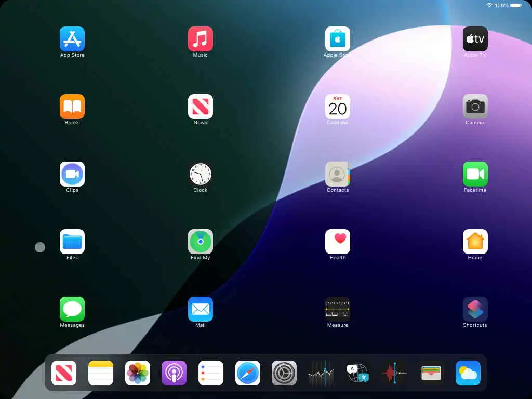Screen dimensions: 532x399
Task: Open the Apple TV app
Action: [x=475, y=38]
